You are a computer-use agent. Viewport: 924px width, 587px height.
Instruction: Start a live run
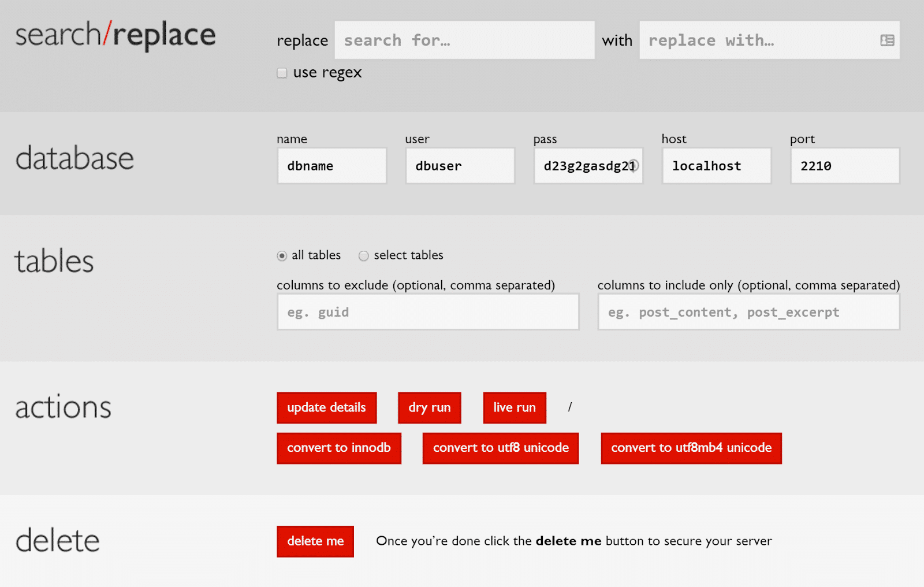(x=514, y=407)
